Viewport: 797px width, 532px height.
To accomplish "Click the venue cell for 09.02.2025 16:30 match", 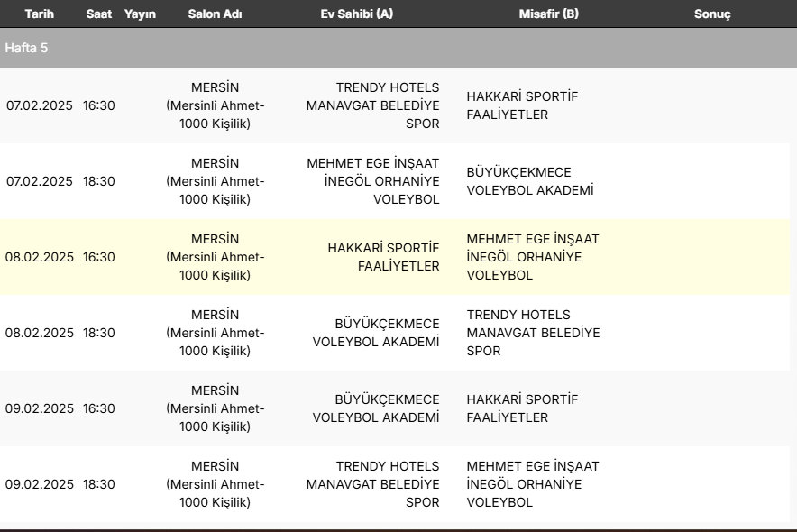I will 215,408.
